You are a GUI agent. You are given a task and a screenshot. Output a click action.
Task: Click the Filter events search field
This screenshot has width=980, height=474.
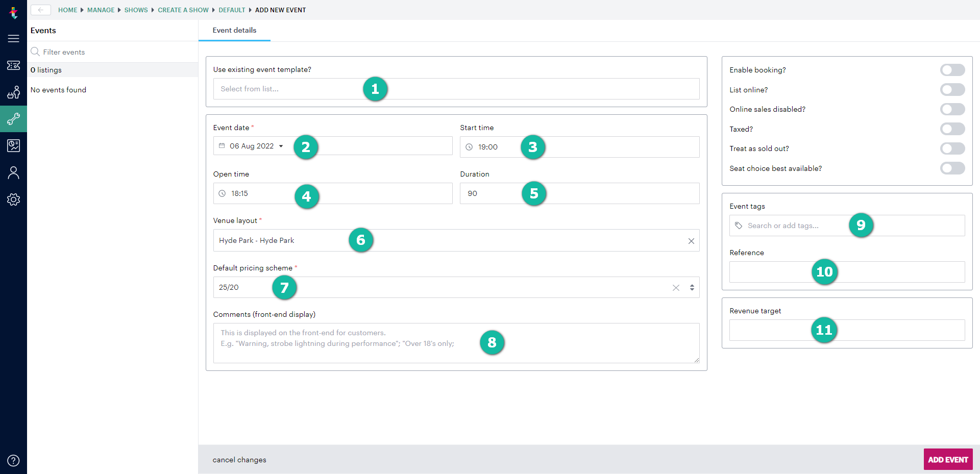(112, 52)
